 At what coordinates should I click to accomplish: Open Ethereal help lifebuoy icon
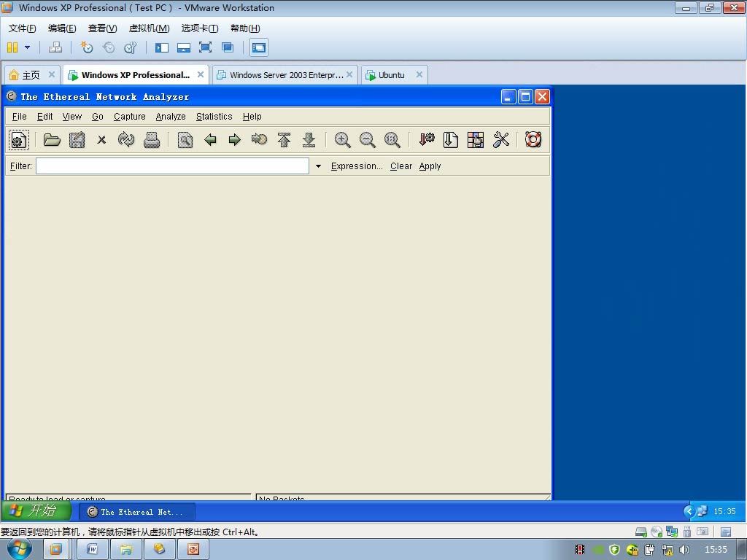533,139
